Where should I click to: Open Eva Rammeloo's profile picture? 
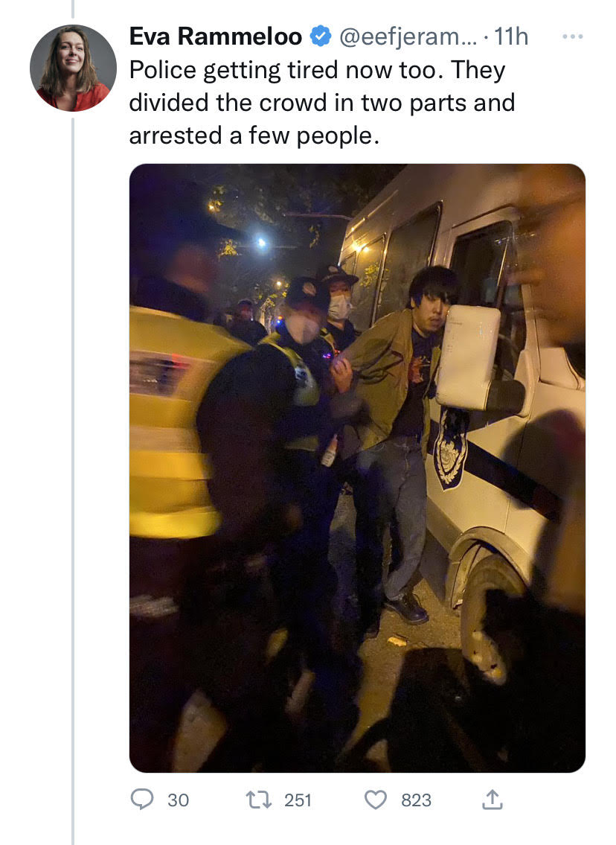pos(73,68)
